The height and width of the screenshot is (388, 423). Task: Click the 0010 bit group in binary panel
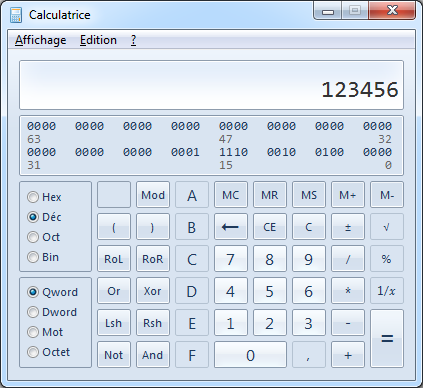[281, 152]
